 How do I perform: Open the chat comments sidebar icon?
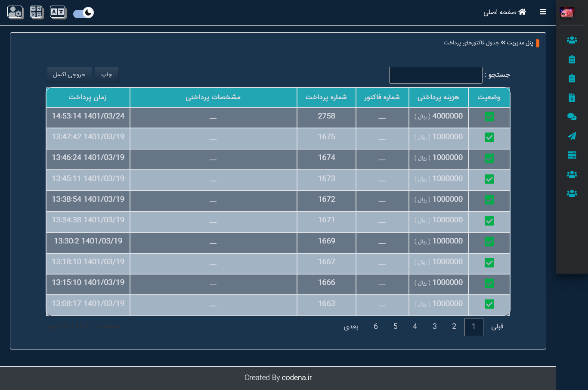click(572, 117)
